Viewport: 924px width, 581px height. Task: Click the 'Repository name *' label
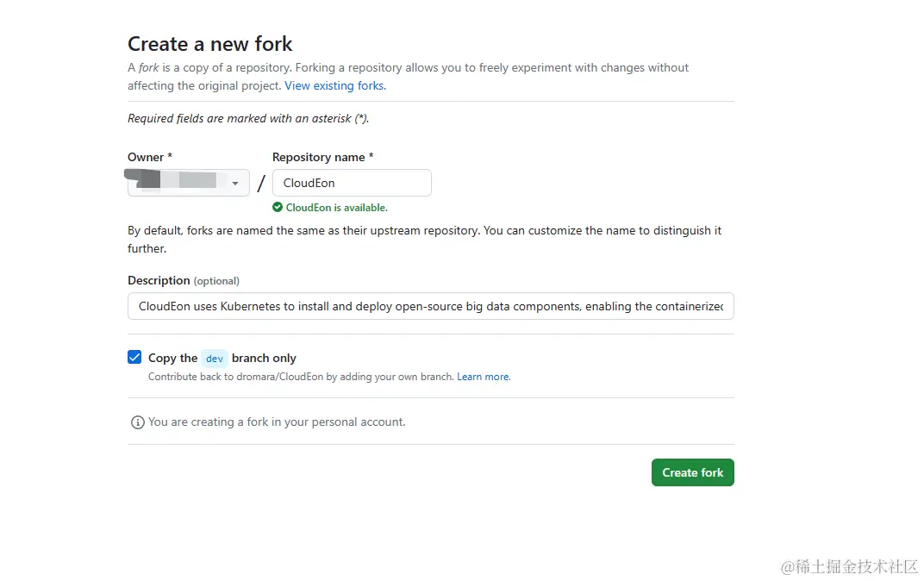(323, 157)
